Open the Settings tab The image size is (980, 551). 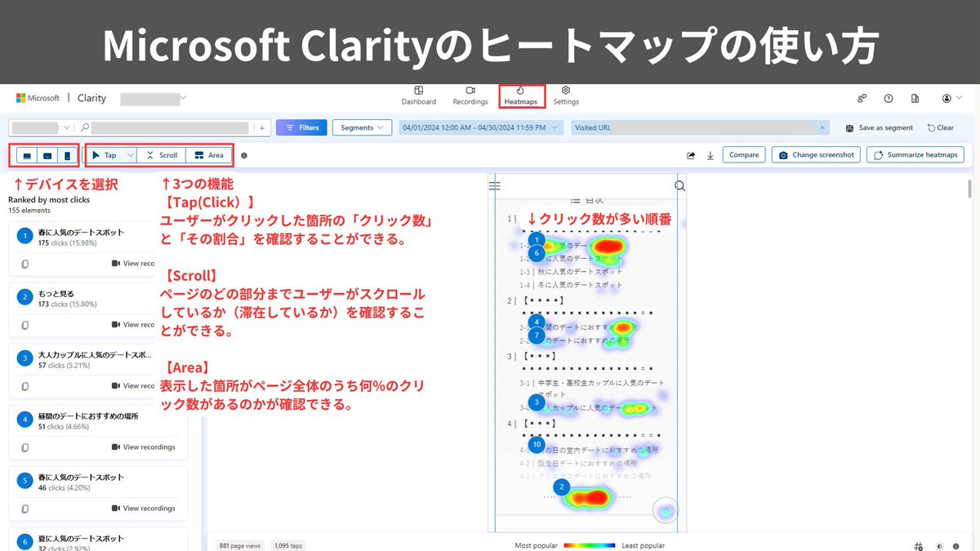tap(566, 96)
